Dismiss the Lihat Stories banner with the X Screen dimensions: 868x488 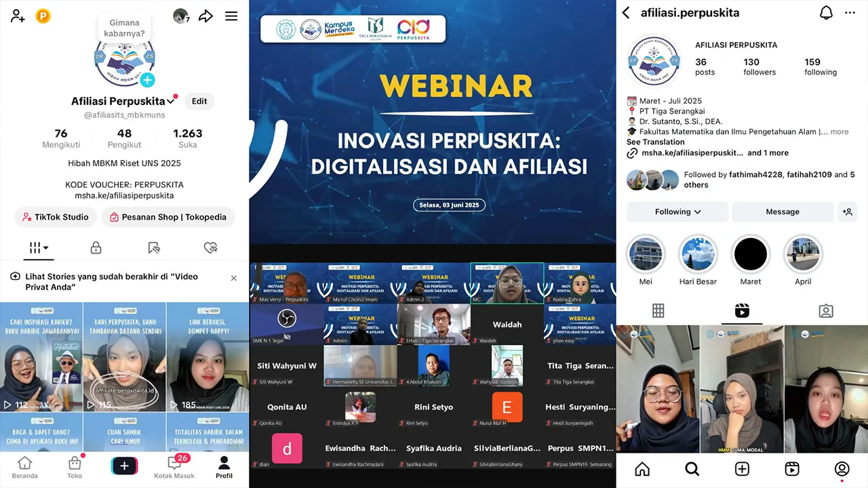click(x=233, y=278)
